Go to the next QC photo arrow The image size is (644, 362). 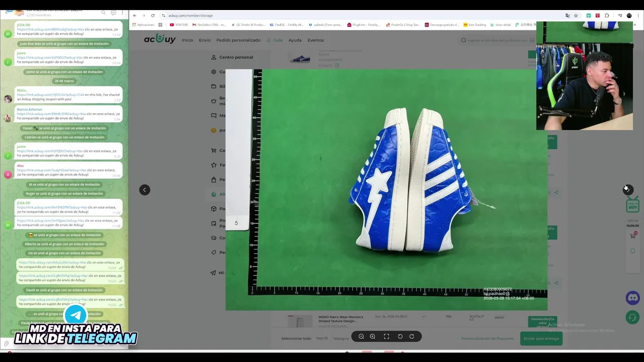(x=627, y=190)
